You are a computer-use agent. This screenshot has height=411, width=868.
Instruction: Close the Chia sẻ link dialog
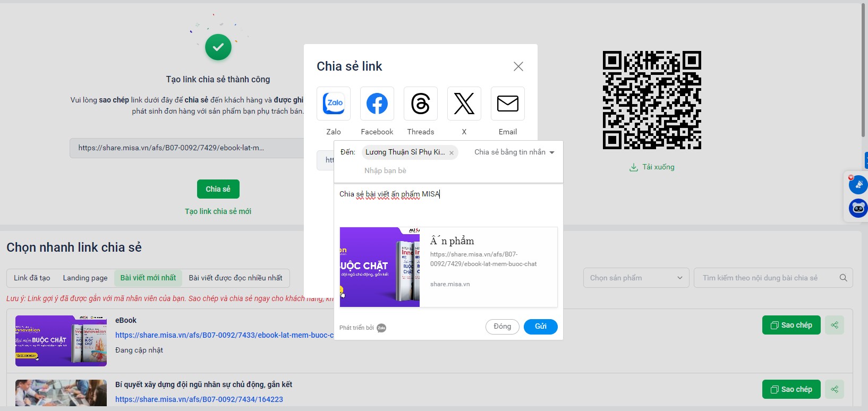tap(518, 66)
